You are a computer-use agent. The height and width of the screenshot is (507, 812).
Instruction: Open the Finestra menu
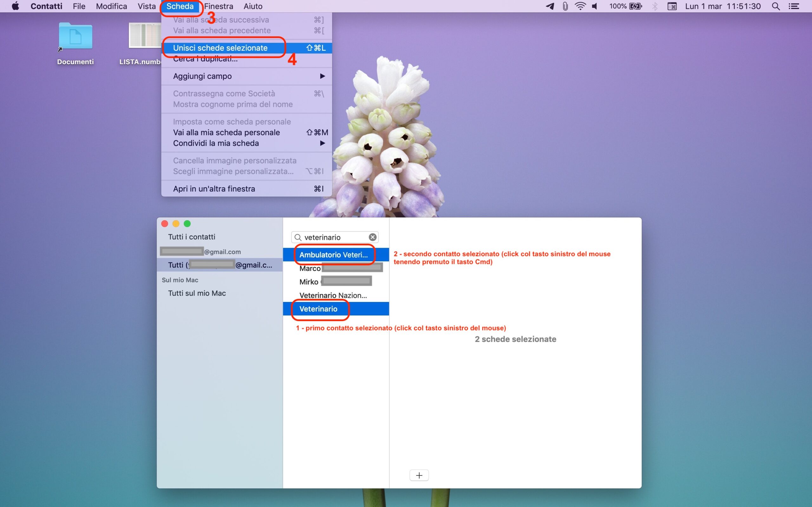[x=219, y=6]
